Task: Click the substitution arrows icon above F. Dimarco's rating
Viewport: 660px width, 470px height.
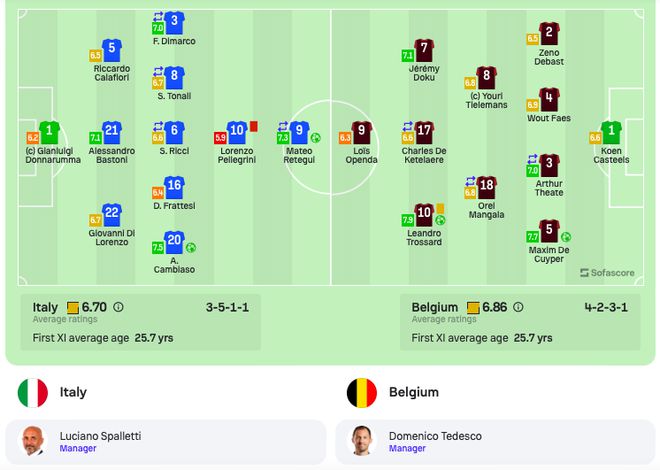Action: click(x=158, y=17)
